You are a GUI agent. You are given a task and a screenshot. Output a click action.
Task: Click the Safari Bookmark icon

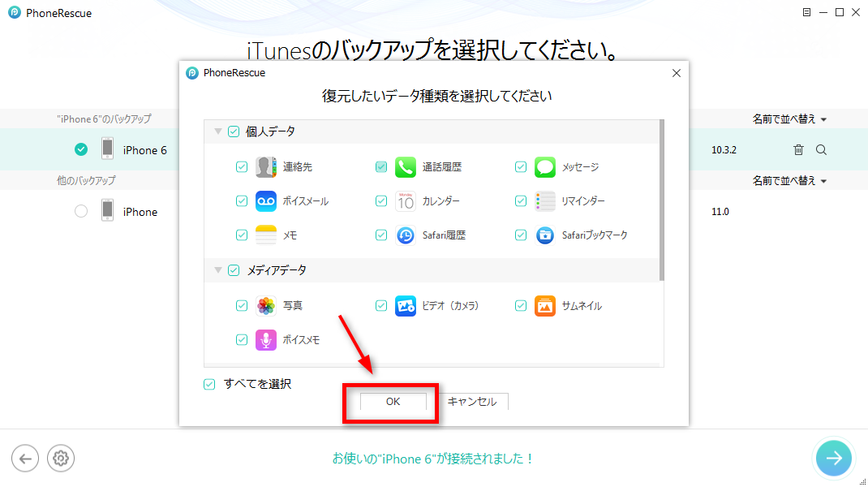544,235
